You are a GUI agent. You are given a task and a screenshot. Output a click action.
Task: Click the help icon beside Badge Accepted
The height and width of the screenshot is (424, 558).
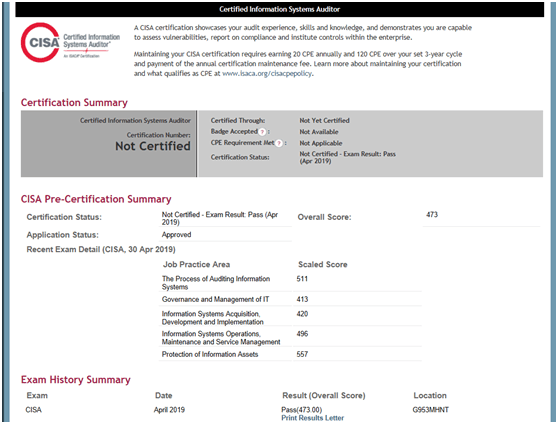click(x=262, y=132)
